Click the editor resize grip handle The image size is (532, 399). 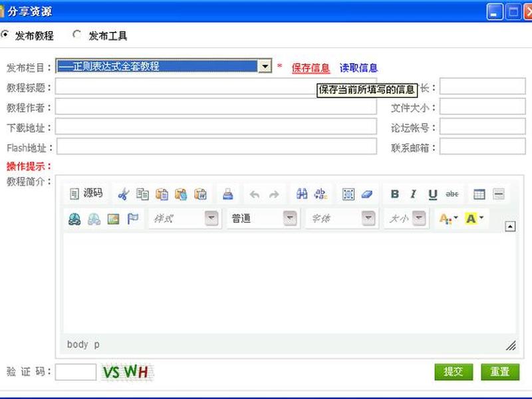pyautogui.click(x=511, y=345)
